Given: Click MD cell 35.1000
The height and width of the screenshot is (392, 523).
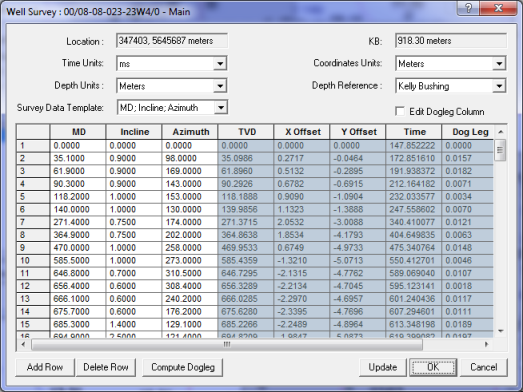Looking at the screenshot, I should (78, 158).
